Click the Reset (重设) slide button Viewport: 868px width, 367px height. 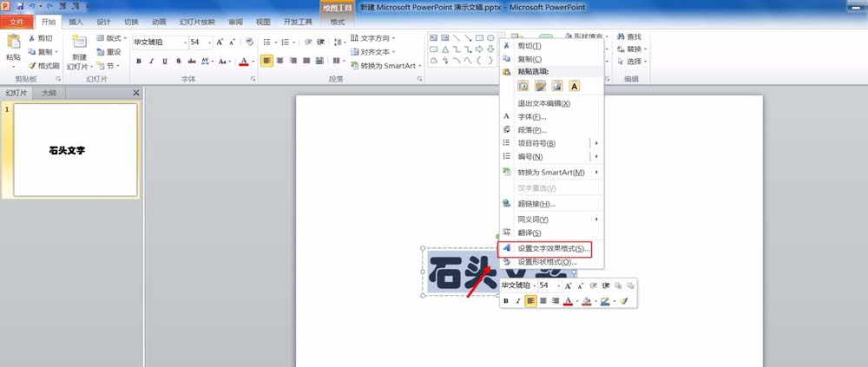coord(109,52)
